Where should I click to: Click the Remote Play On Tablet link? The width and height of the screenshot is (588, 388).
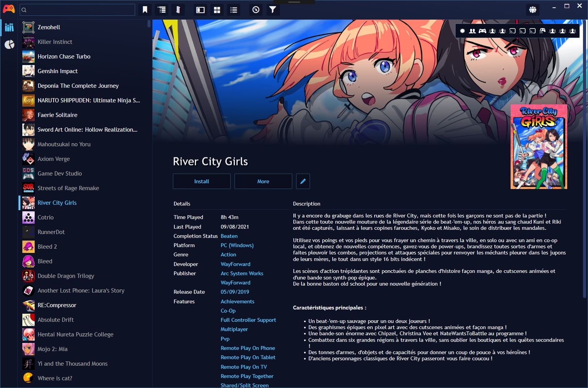248,357
